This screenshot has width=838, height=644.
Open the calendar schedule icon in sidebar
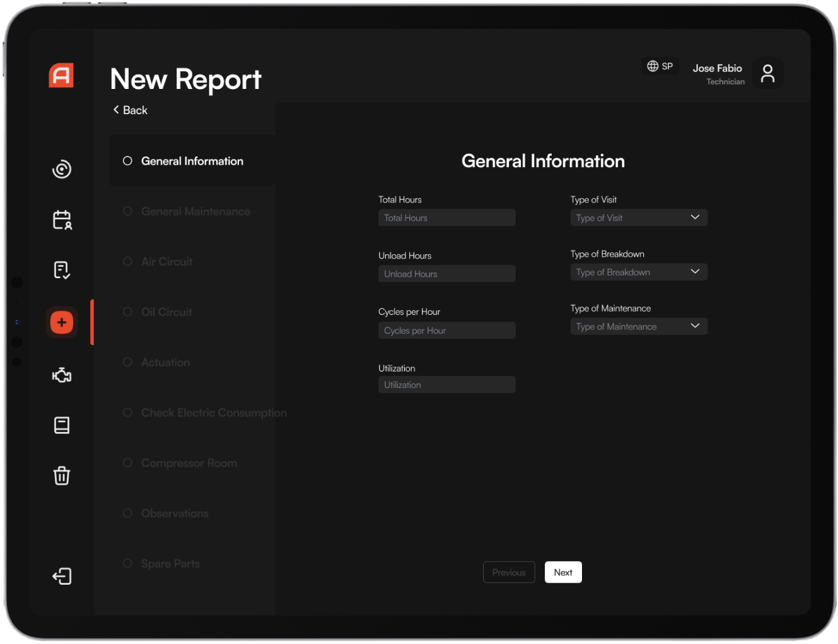coord(62,220)
